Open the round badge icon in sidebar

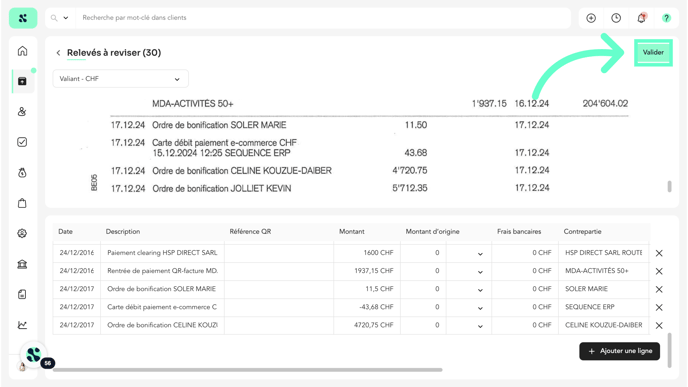click(22, 233)
